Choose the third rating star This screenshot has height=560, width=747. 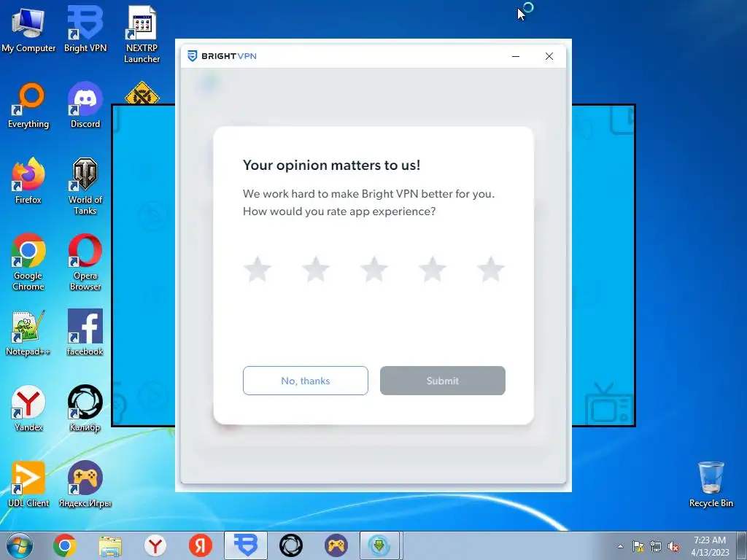374,269
